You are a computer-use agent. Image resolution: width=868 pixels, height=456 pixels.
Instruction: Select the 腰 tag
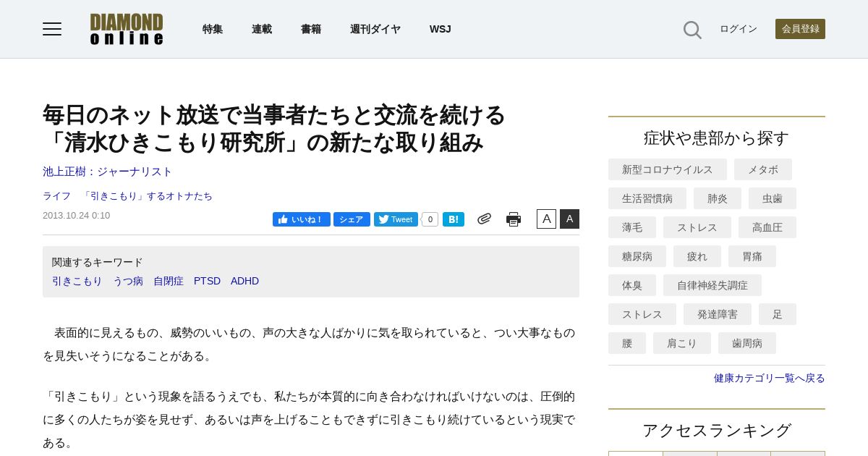(627, 343)
